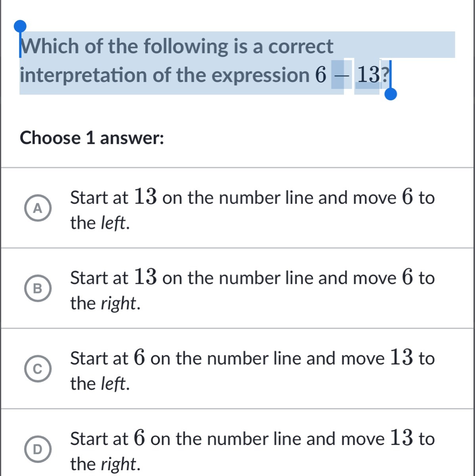The height and width of the screenshot is (476, 475).
Task: Click the italic word "right" in option D
Action: pos(119,464)
